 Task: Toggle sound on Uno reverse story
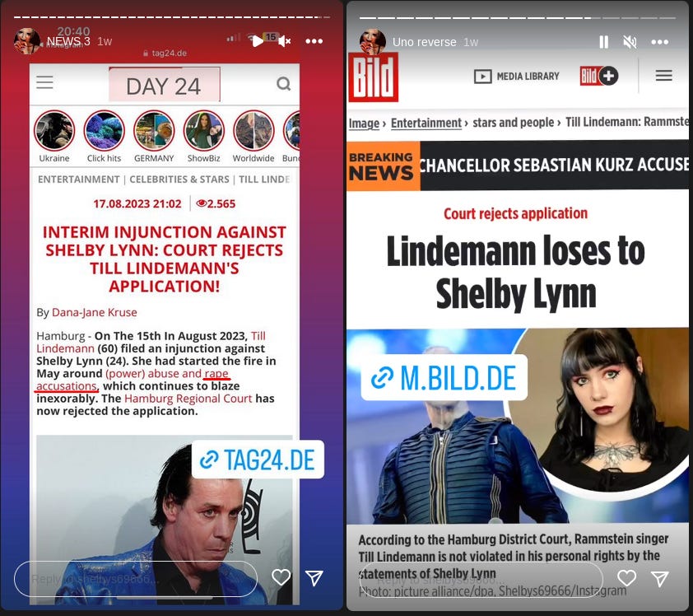(x=630, y=42)
